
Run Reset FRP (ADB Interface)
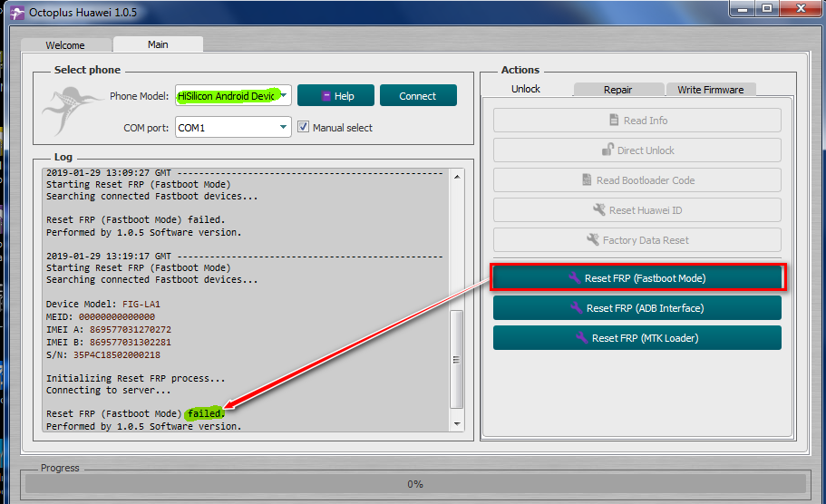pos(637,307)
